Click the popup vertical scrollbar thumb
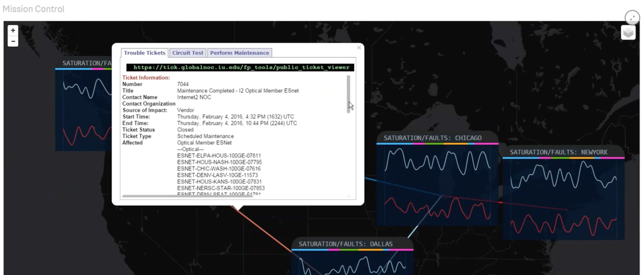Image resolution: width=644 pixels, height=275 pixels. coord(348,94)
